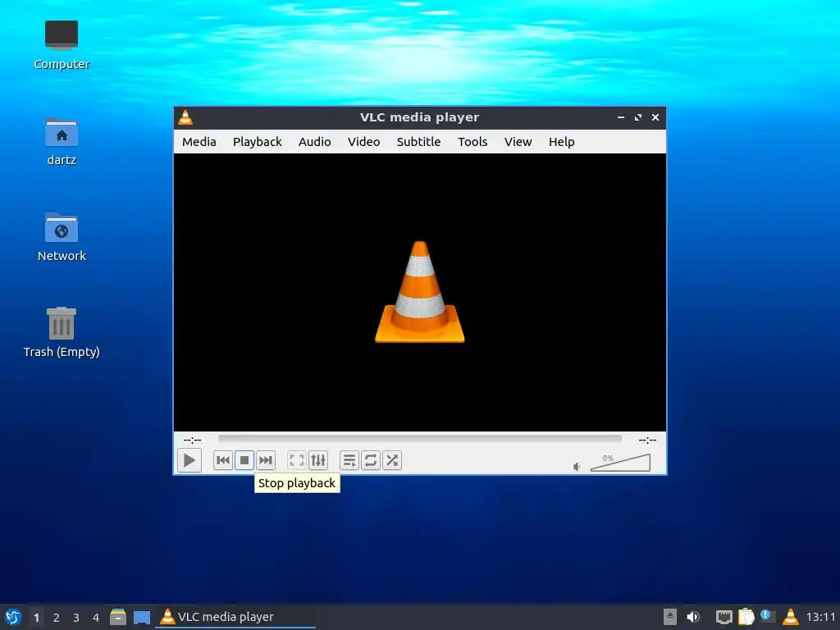Select the Network desktop icon

tap(62, 237)
